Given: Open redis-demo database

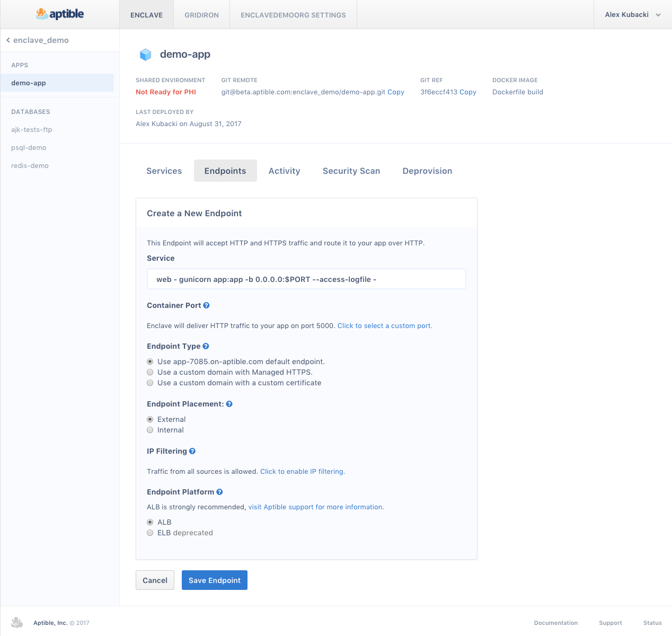Looking at the screenshot, I should click(30, 166).
